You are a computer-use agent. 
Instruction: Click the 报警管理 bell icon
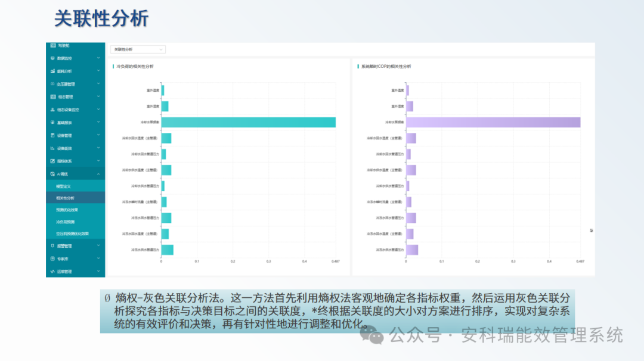click(x=52, y=245)
